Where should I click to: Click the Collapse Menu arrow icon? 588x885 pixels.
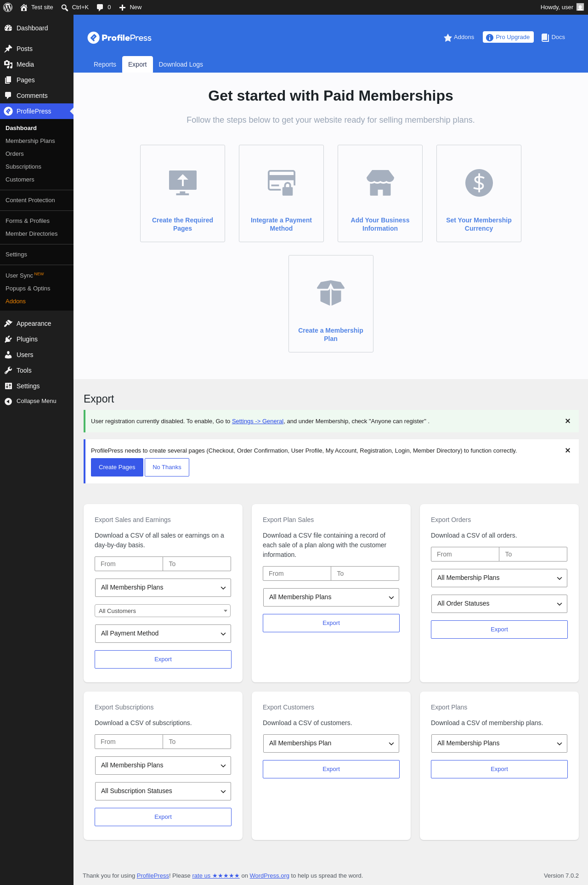[8, 401]
